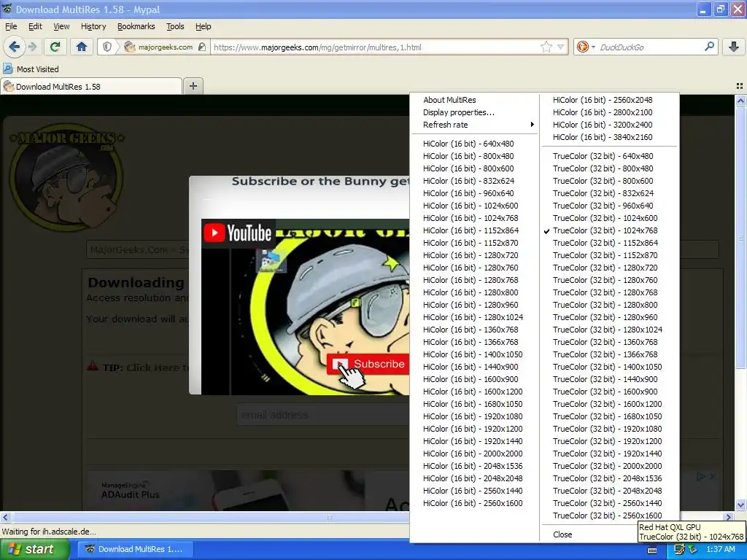Open the Most Visited bookmarks folder
747x560 pixels.
31,69
